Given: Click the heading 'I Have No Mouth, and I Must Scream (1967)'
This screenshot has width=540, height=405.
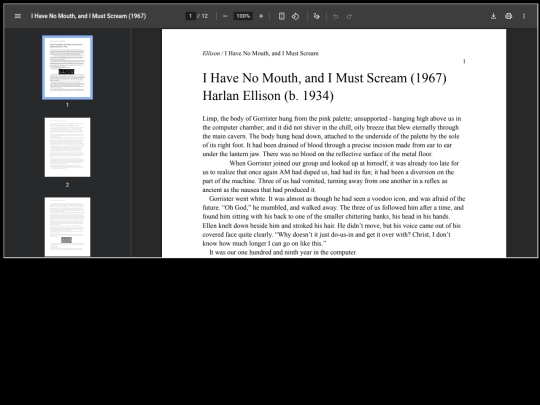Looking at the screenshot, I should point(324,78).
